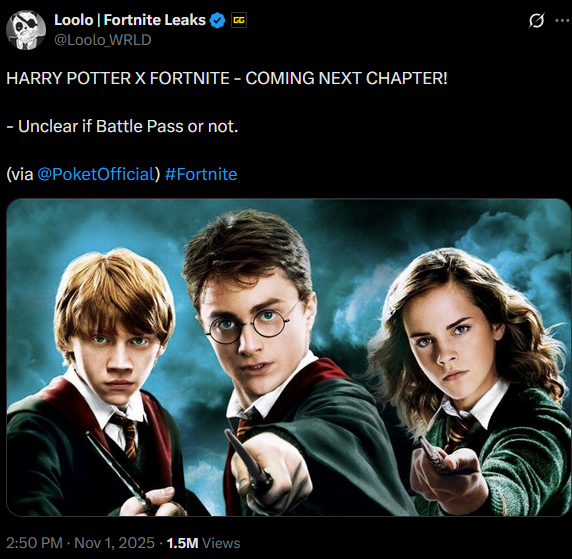Image resolution: width=572 pixels, height=559 pixels.
Task: Click the @Loolo_WRLD handle
Action: pyautogui.click(x=103, y=40)
